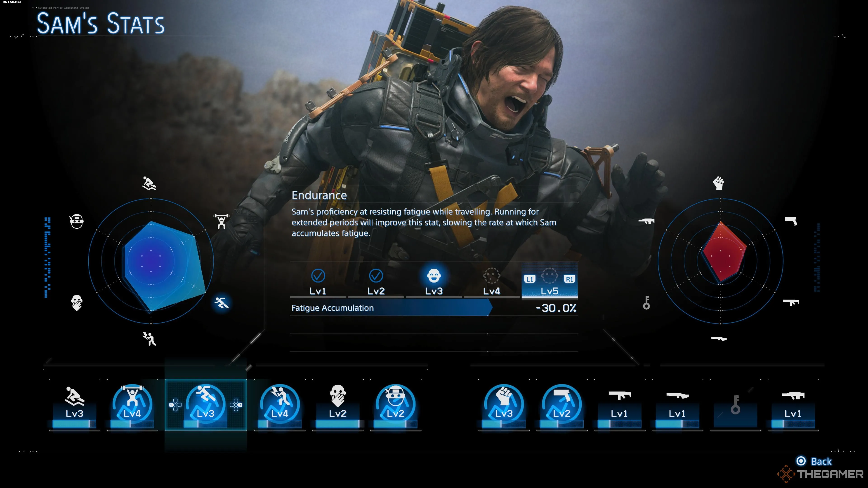
Task: Select the locked key icon beside red radar
Action: click(x=646, y=303)
